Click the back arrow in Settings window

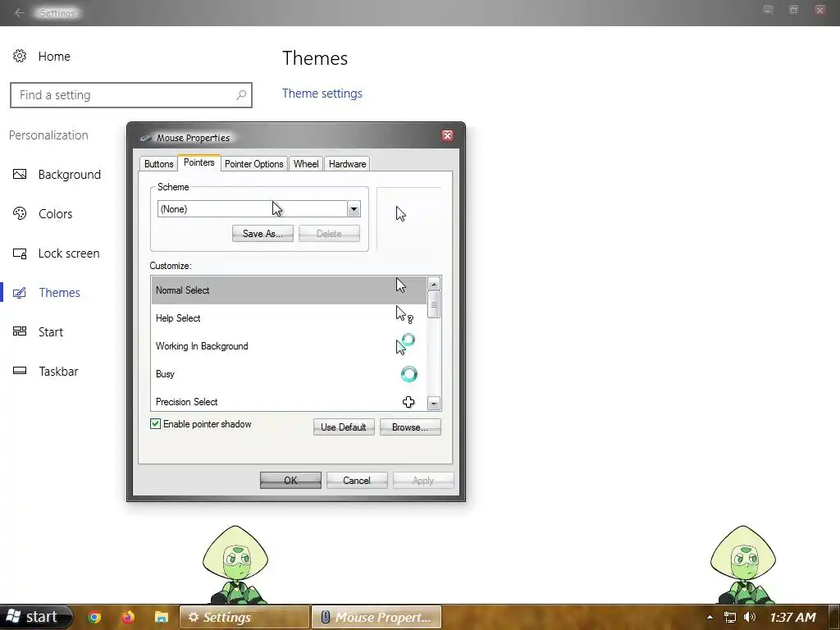(20, 13)
